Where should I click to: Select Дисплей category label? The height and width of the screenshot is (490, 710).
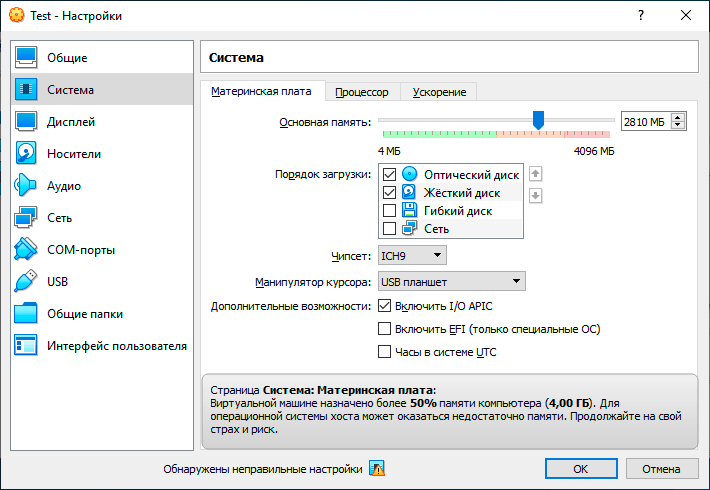(x=71, y=122)
